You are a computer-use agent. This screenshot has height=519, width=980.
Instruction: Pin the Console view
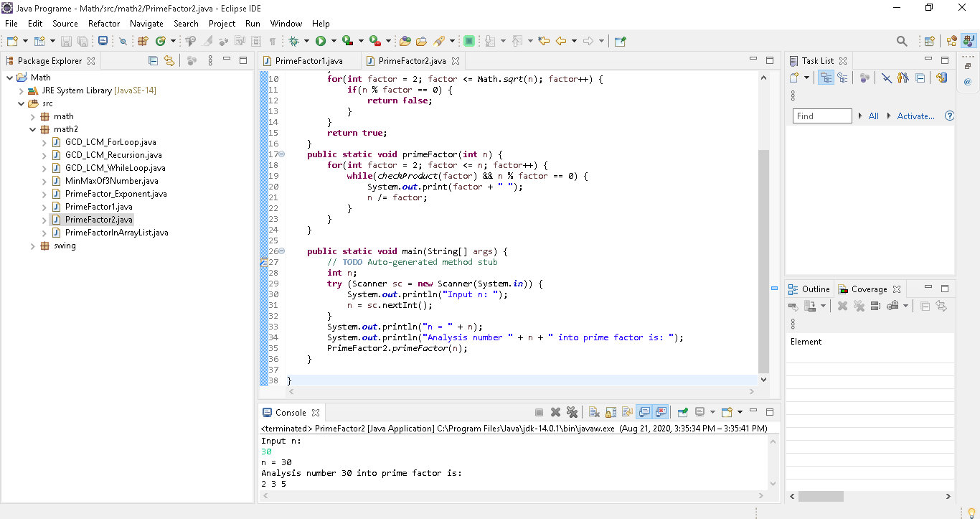pos(682,411)
